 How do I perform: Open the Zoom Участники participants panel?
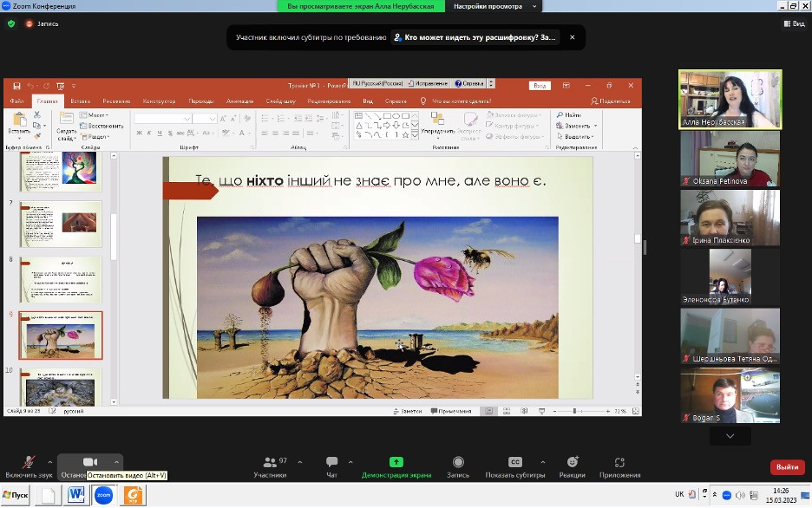pyautogui.click(x=271, y=467)
